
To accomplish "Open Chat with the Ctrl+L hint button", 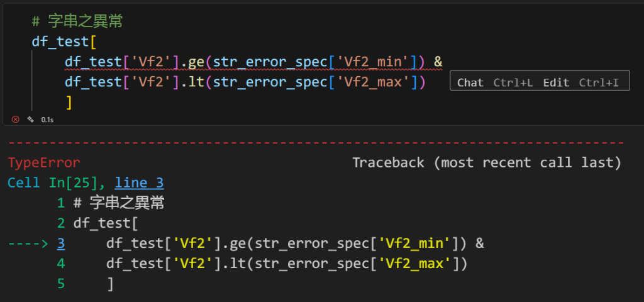I will pyautogui.click(x=494, y=82).
